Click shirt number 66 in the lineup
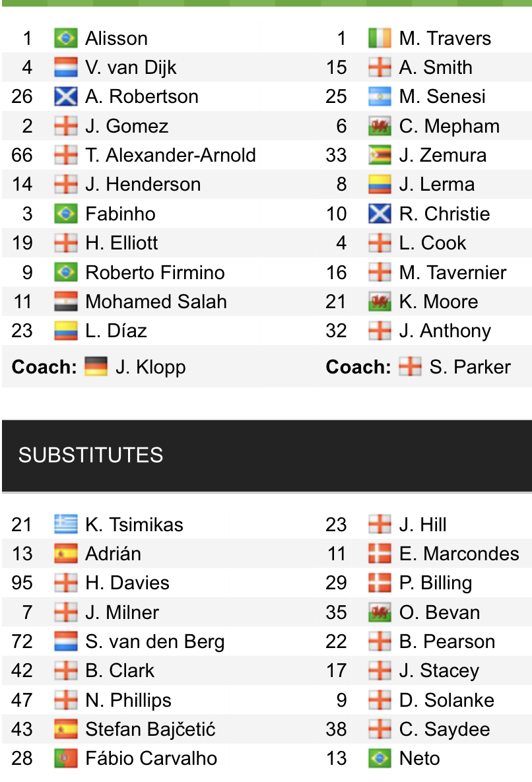The image size is (532, 782). click(x=22, y=155)
